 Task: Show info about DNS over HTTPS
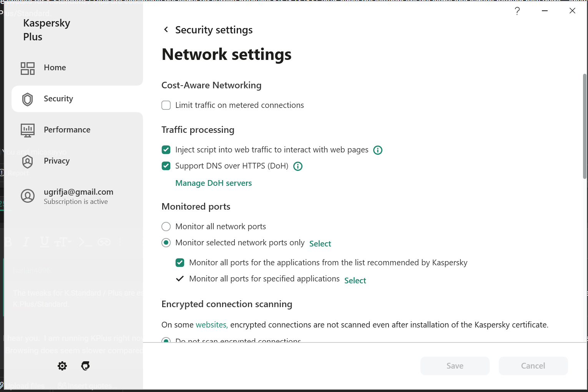point(298,166)
